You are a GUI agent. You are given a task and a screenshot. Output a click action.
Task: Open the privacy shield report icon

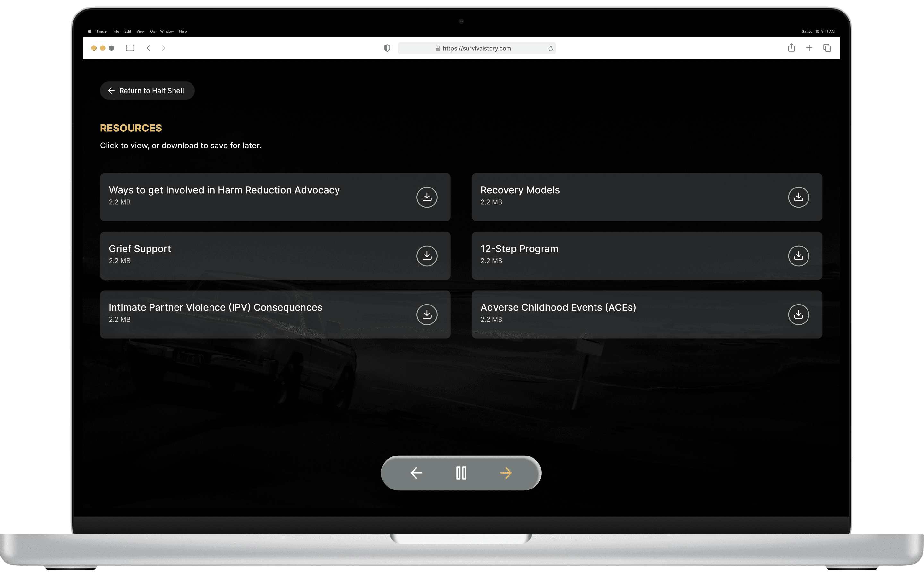(387, 48)
